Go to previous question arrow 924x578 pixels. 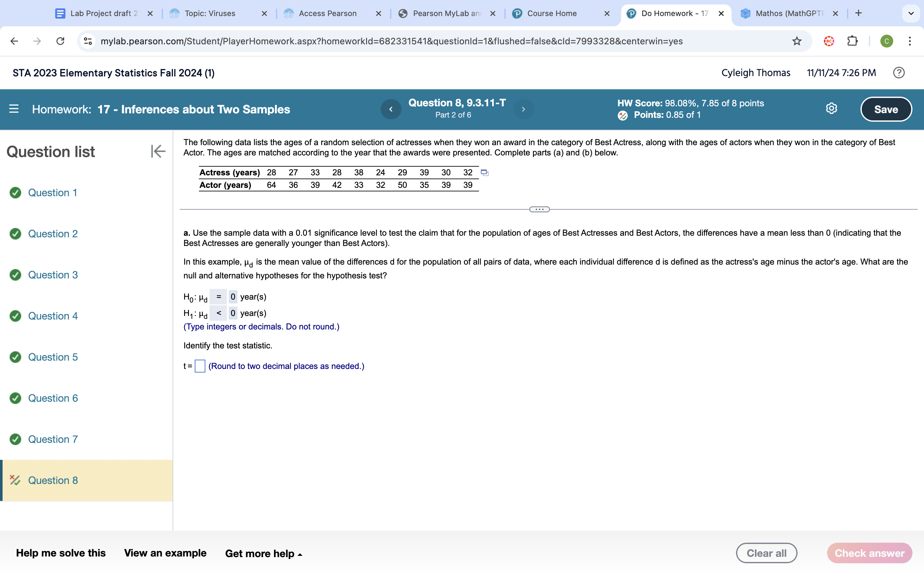coord(390,109)
